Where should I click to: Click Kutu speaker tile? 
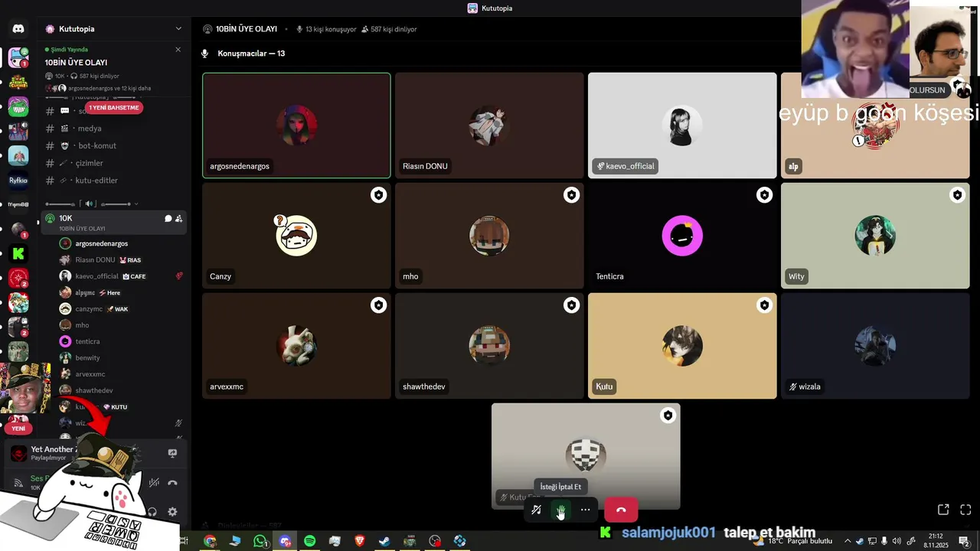coord(682,346)
